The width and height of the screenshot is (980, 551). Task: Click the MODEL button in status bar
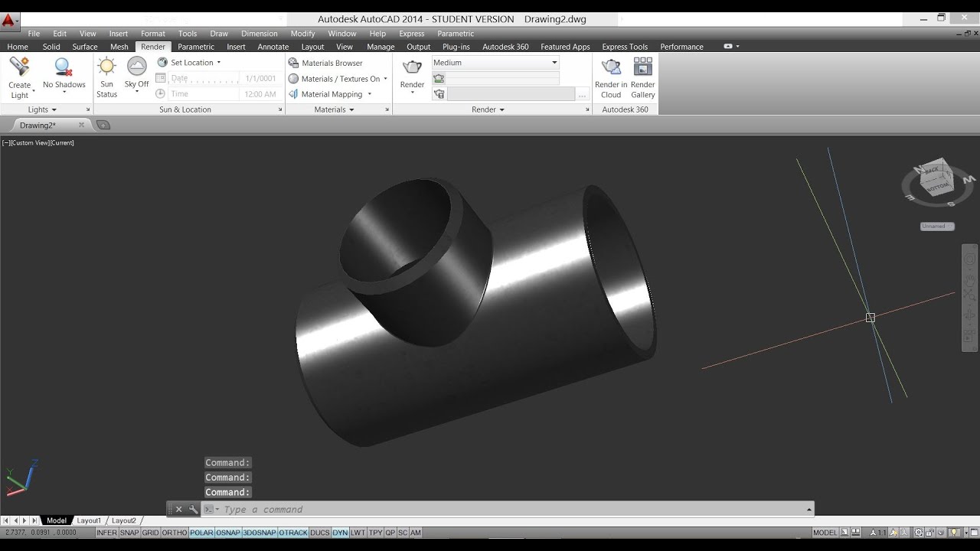(825, 533)
